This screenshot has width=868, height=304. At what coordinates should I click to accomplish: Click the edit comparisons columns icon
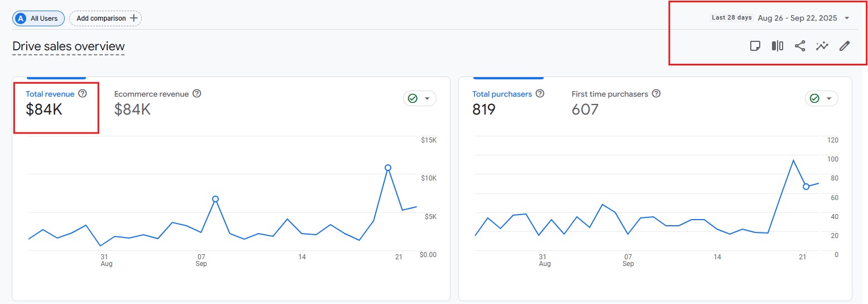pos(778,46)
